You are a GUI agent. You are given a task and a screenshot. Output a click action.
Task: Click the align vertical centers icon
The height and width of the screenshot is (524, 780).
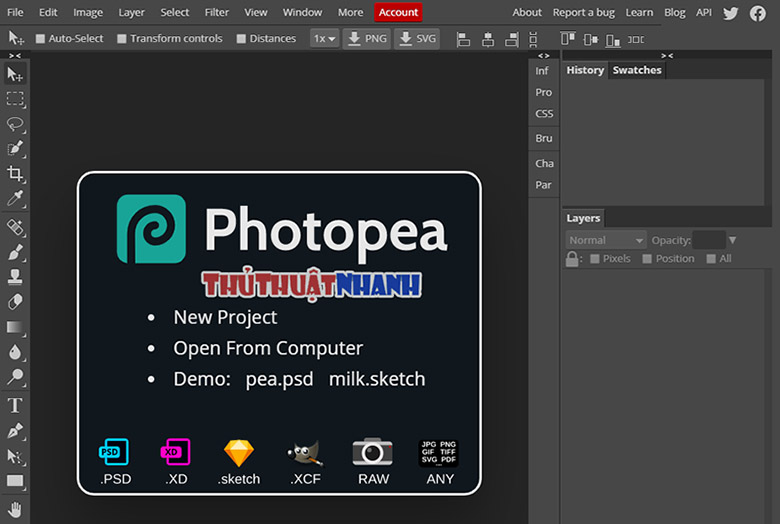click(590, 39)
